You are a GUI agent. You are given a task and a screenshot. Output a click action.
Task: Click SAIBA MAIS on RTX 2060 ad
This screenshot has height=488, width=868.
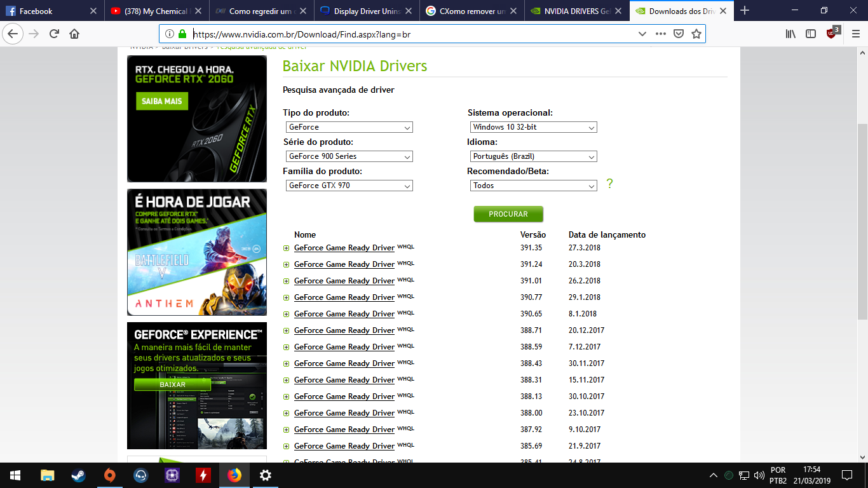point(162,101)
